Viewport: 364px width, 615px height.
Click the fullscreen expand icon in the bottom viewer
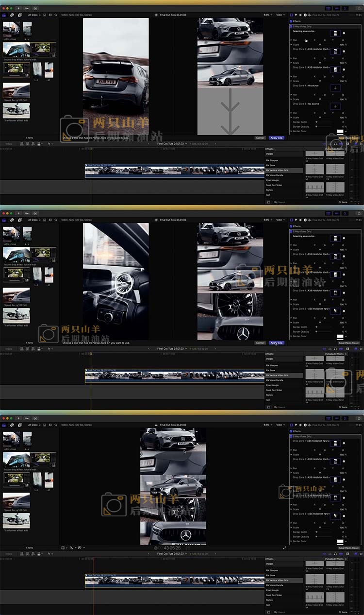click(284, 547)
